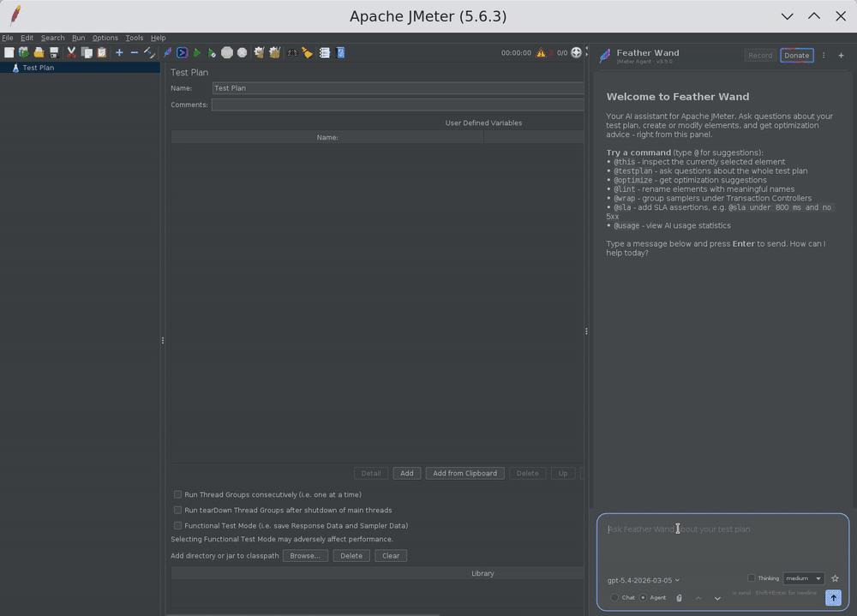
Task: Click the Name: column header
Action: tap(327, 137)
